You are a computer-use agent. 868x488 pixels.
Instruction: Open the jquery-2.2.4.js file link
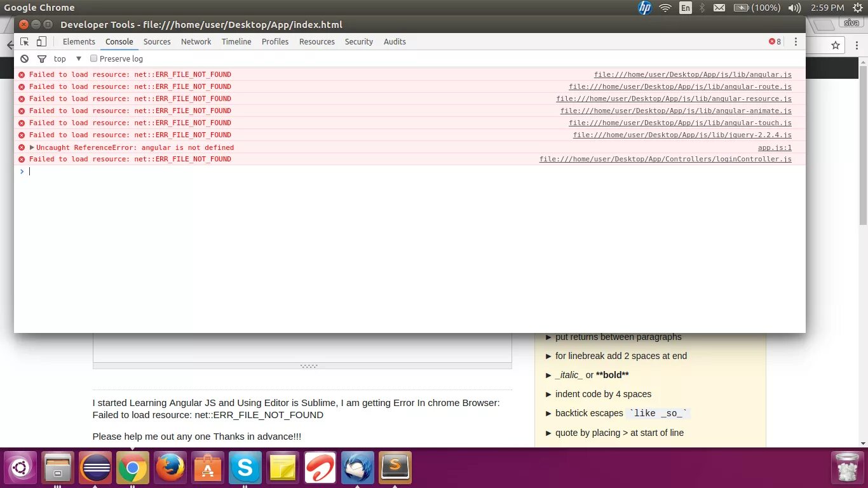pyautogui.click(x=682, y=135)
